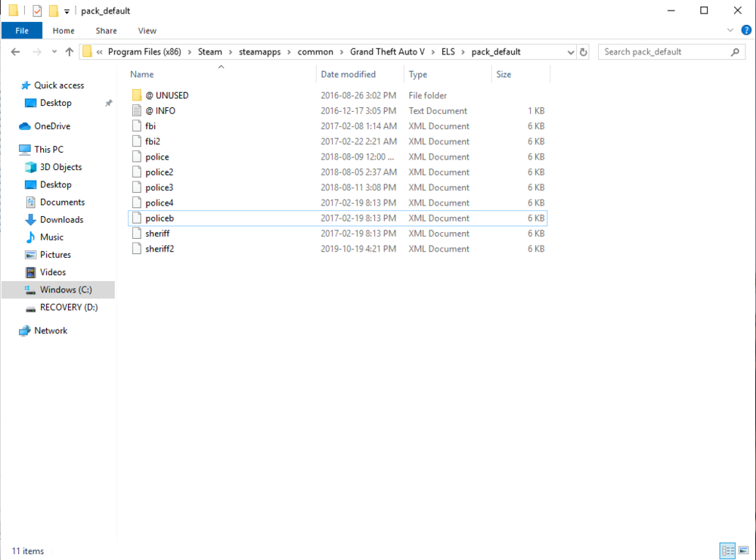Open Explorer help question mark

point(746,30)
